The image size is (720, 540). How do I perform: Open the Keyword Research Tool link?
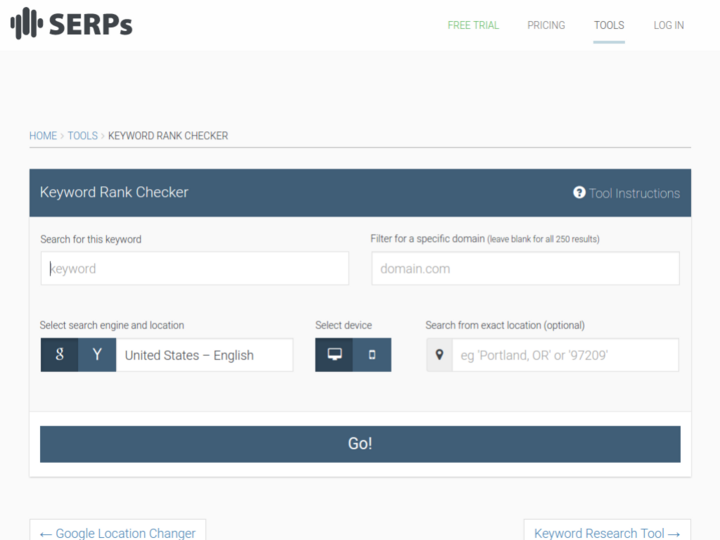(607, 532)
